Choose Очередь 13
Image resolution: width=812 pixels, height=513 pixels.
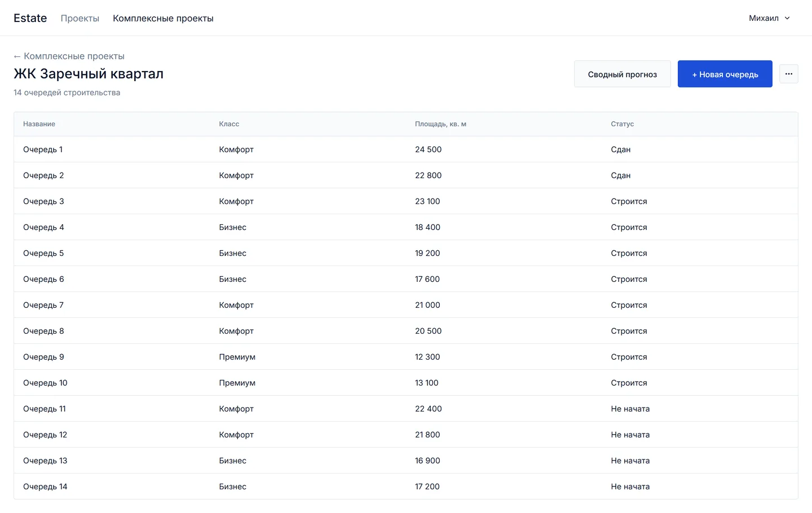point(406,461)
